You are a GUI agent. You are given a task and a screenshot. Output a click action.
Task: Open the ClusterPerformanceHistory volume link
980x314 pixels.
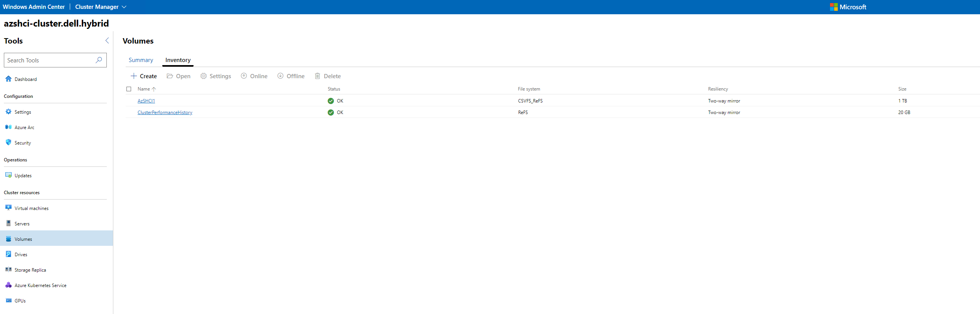pos(165,113)
